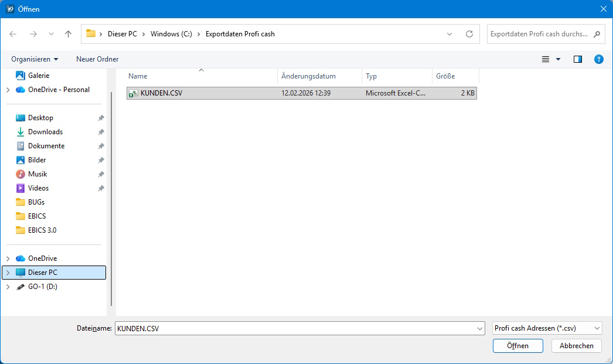613x364 pixels.
Task: Click the forward navigation arrow
Action: tap(32, 34)
